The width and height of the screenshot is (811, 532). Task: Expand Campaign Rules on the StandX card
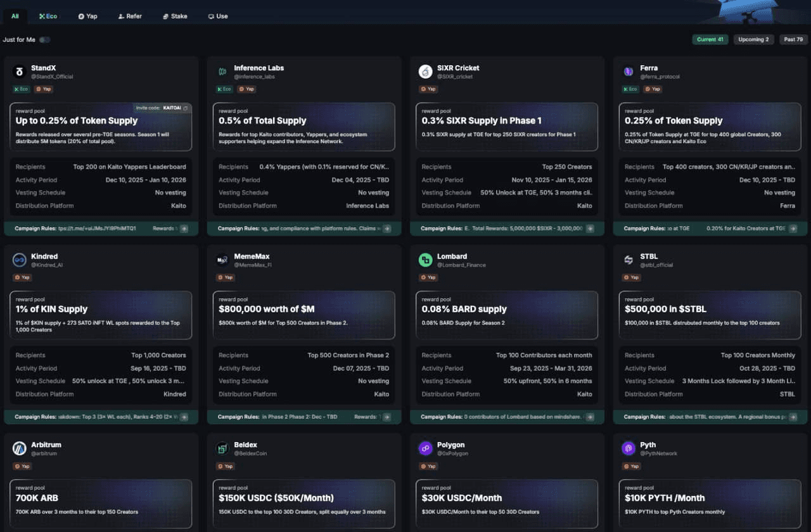[x=184, y=229]
